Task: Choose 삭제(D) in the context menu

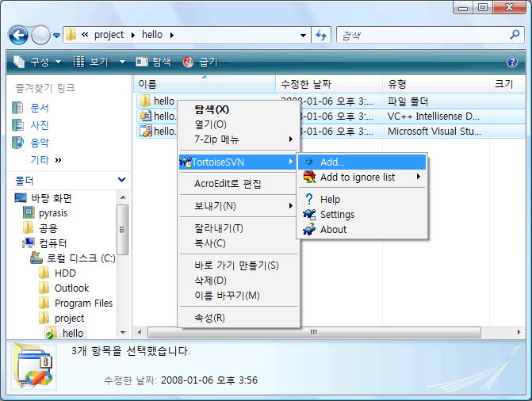Action: (x=211, y=281)
